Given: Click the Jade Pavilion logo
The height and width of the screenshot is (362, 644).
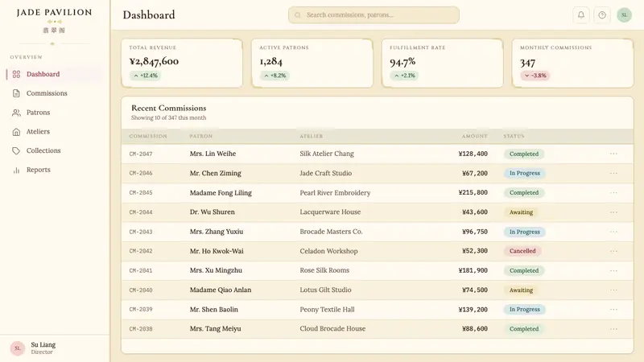Looking at the screenshot, I should pyautogui.click(x=54, y=20).
